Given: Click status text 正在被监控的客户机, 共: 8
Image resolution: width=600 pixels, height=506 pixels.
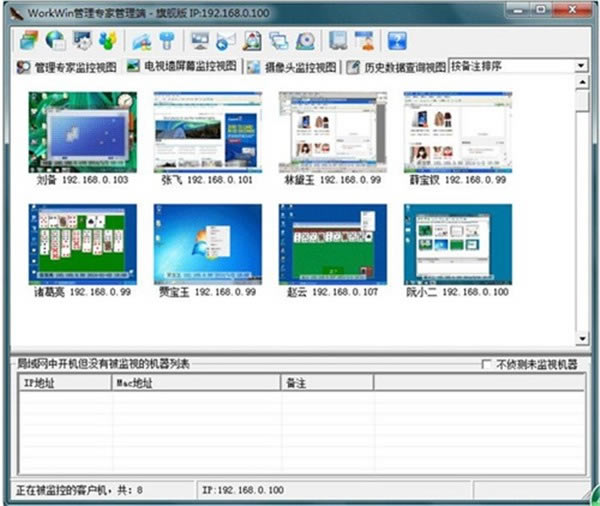Looking at the screenshot, I should coord(79,490).
